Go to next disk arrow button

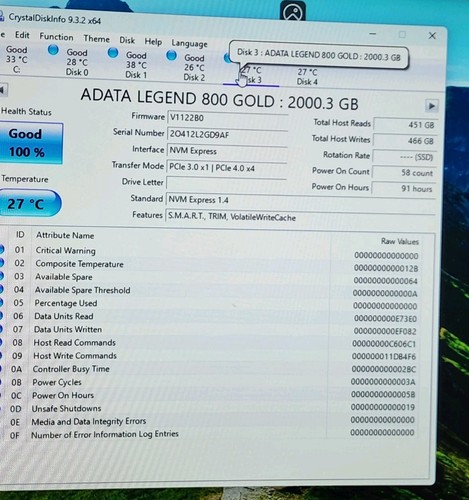coord(431,106)
